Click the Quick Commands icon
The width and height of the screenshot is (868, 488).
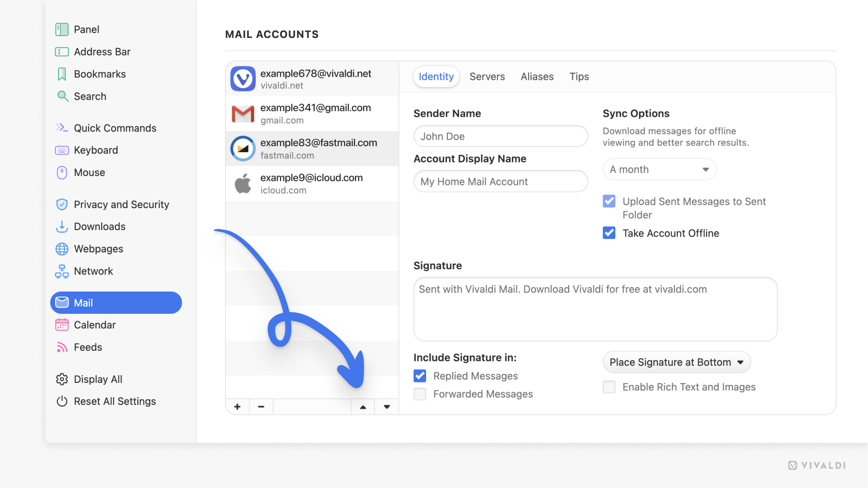61,127
